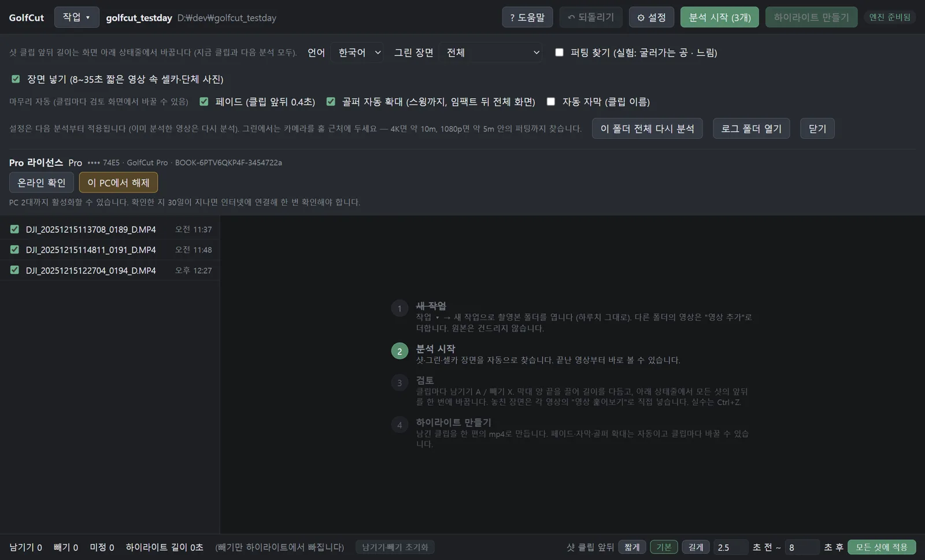Select file name DJI_20251215113708_0189_D.MP4
Screen dimensions: 925x560
tap(91, 229)
